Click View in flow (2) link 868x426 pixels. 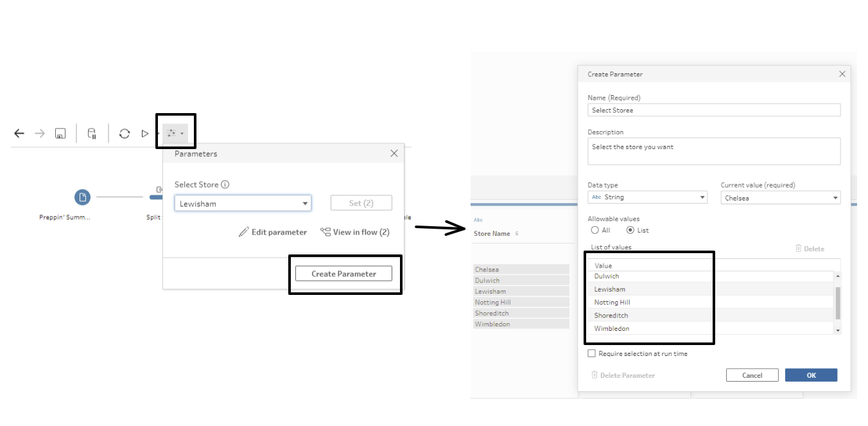click(355, 232)
